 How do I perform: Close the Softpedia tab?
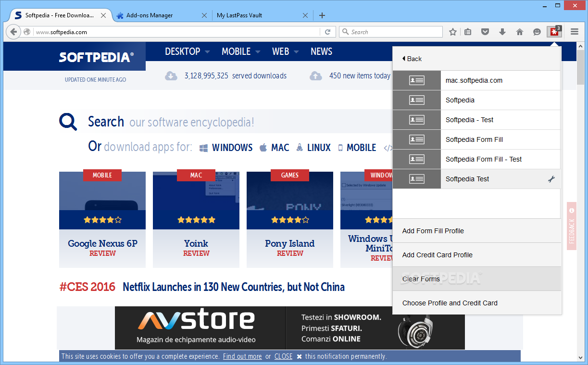point(104,15)
